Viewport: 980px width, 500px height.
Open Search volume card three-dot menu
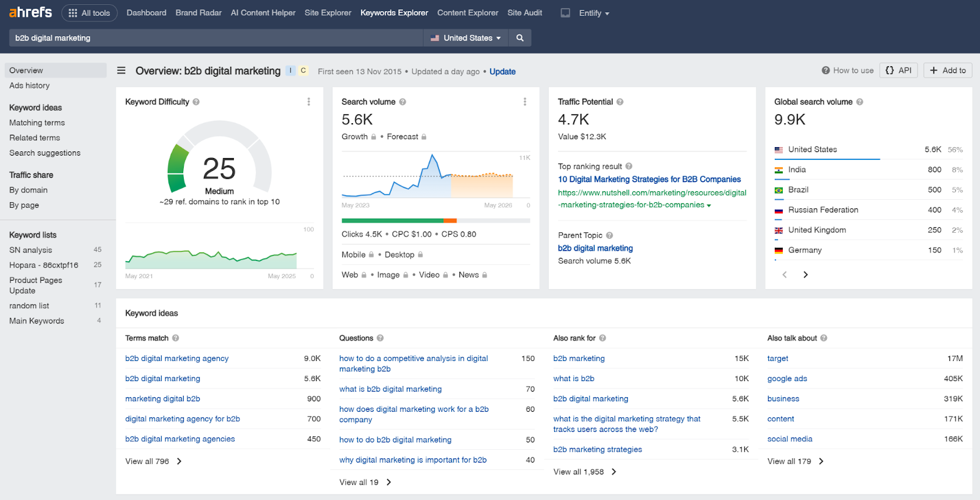(x=525, y=102)
